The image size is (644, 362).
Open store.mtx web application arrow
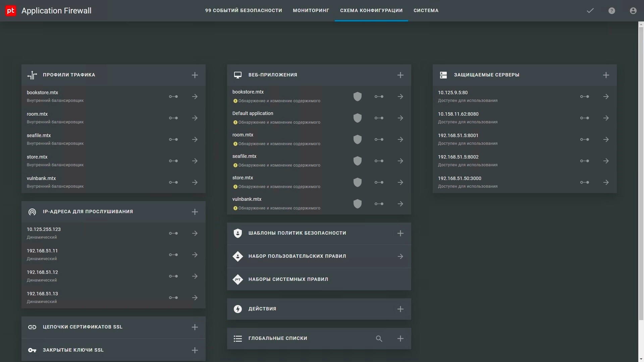click(x=400, y=182)
